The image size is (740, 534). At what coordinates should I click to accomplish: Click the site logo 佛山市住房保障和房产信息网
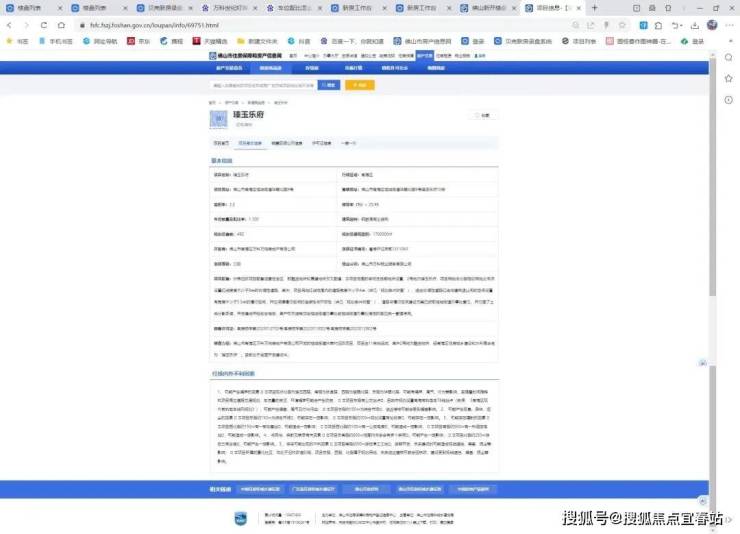click(245, 56)
